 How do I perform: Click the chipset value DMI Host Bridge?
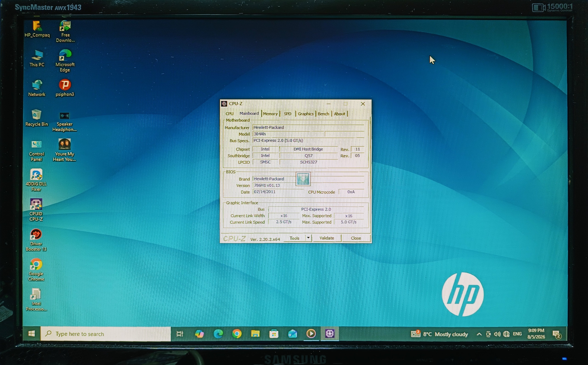click(x=308, y=149)
